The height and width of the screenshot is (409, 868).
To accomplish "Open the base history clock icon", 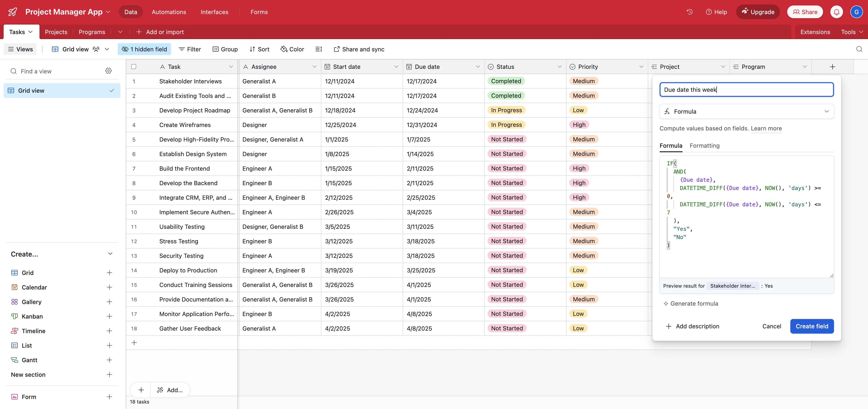I will pos(689,12).
